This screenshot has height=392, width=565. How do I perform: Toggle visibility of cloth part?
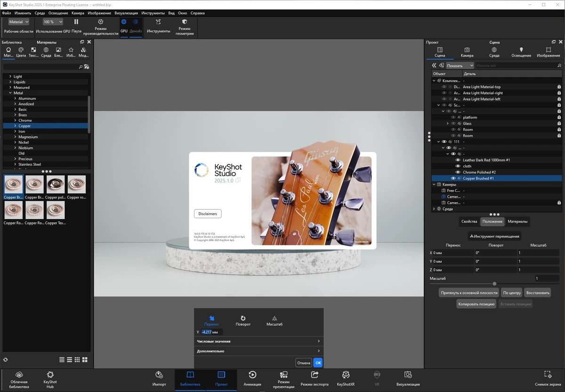[458, 166]
